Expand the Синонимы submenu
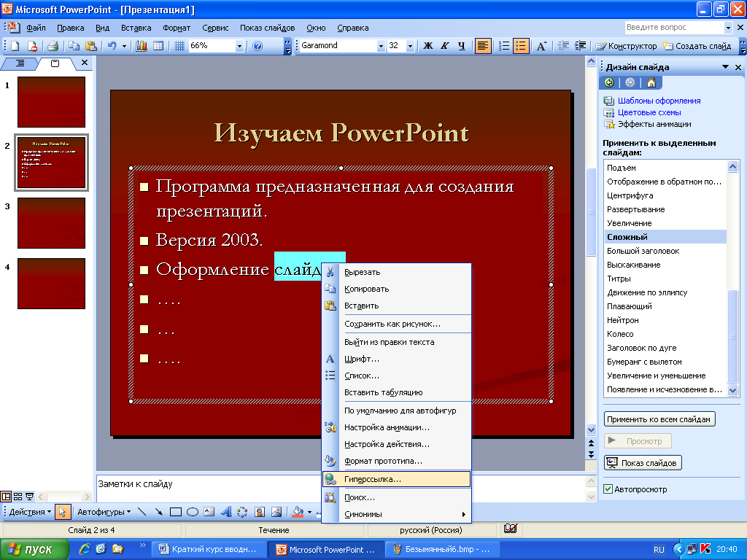 tap(398, 514)
